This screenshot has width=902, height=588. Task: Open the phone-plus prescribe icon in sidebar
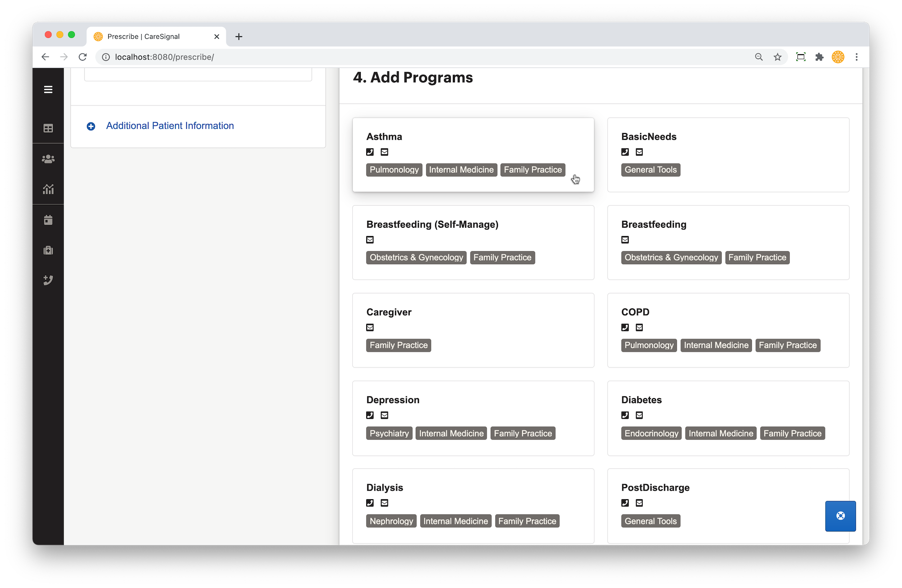click(x=48, y=280)
